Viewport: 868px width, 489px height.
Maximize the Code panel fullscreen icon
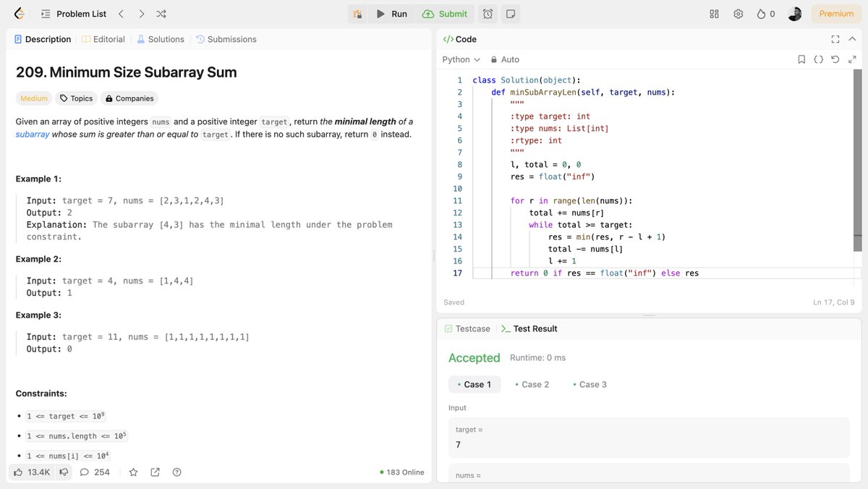click(835, 39)
